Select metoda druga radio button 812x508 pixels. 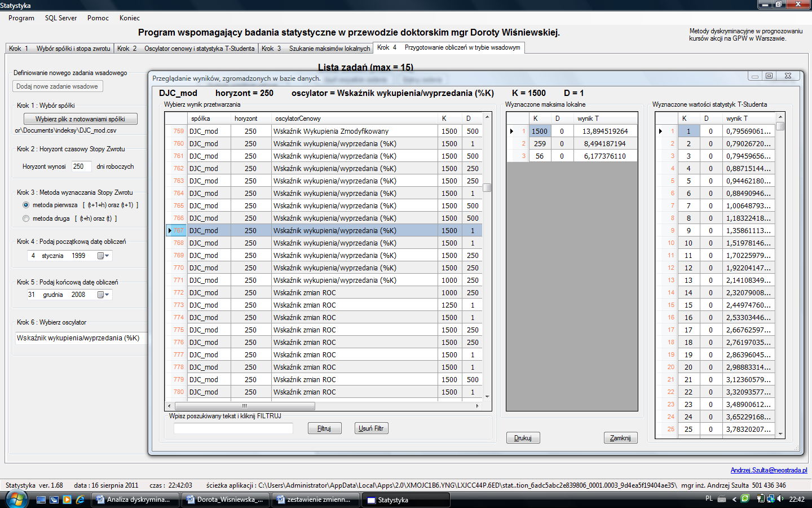pyautogui.click(x=26, y=218)
